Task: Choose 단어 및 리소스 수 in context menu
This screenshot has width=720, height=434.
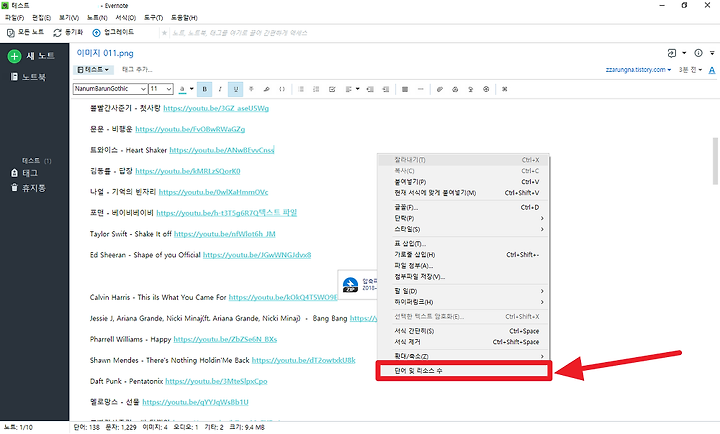Action: click(464, 371)
